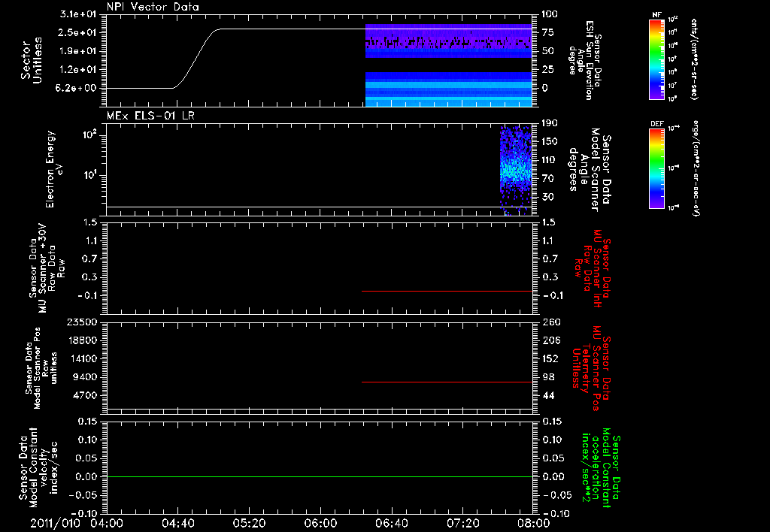This screenshot has height=532, width=770.
Task: Click the NF flux color bar
Action: tap(657, 59)
